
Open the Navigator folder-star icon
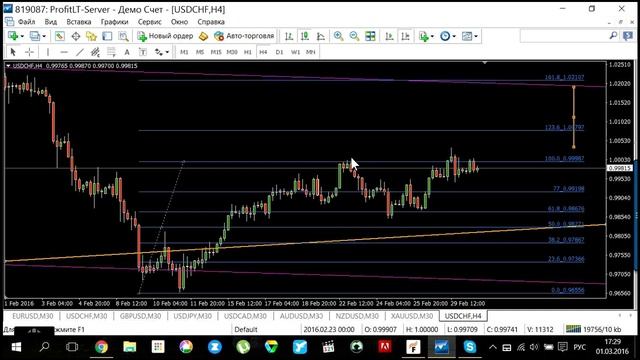[91, 36]
